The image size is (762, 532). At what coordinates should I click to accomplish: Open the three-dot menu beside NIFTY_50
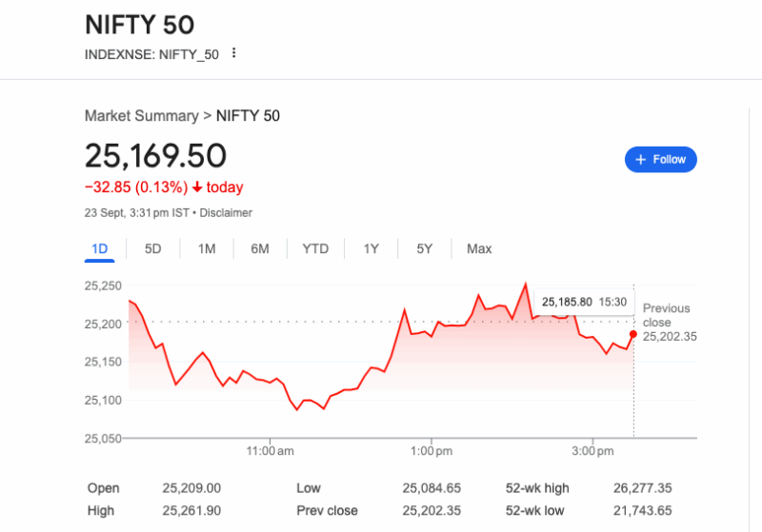click(x=234, y=53)
